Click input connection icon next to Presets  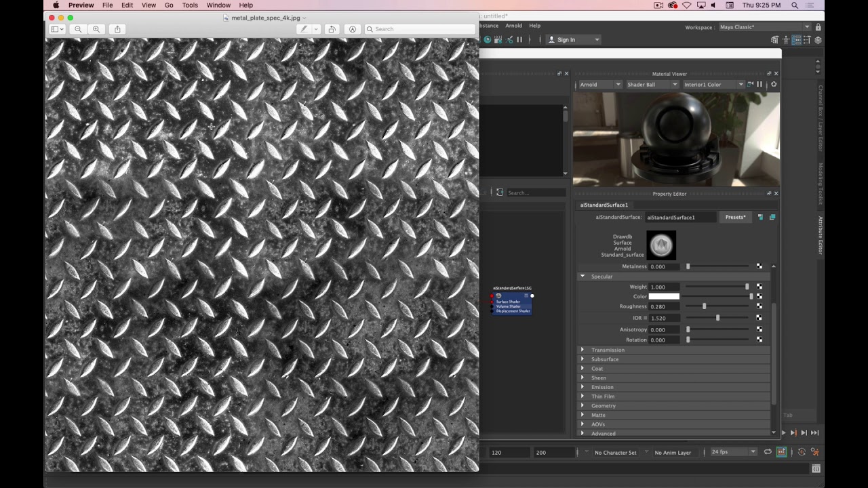760,218
